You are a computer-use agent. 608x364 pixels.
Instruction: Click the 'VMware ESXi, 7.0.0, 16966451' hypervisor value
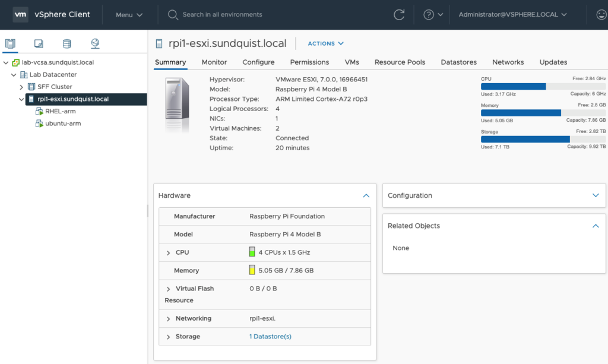tap(321, 80)
